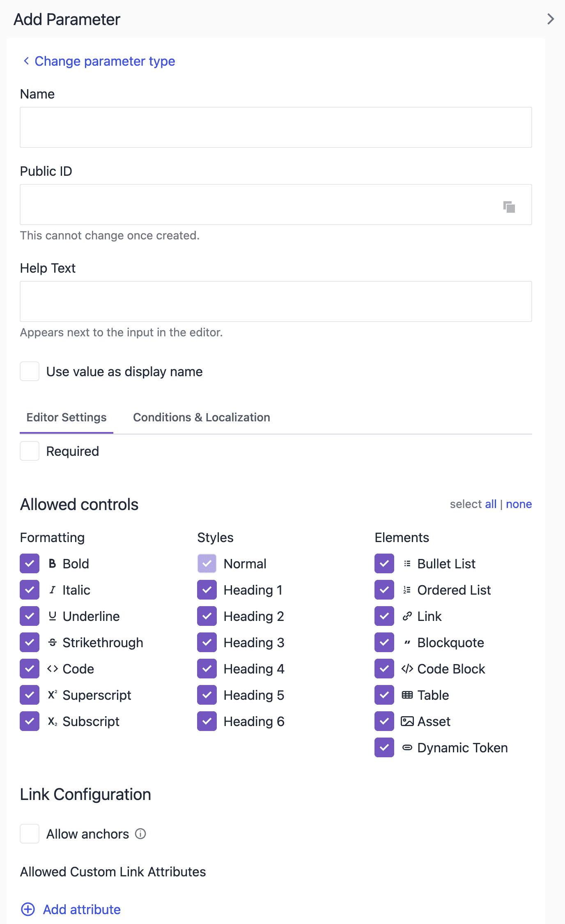Image resolution: width=565 pixels, height=924 pixels.
Task: Click the Superscript formatting icon
Action: click(53, 695)
